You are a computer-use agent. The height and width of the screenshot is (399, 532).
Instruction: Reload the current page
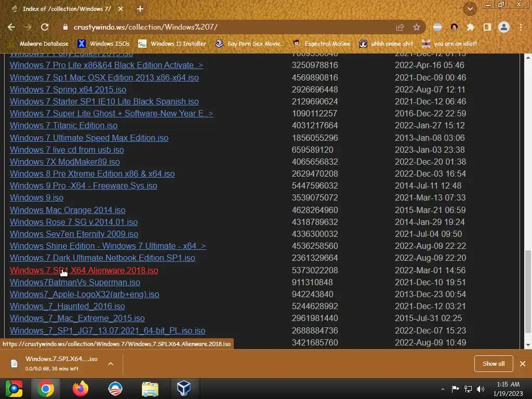tap(45, 27)
